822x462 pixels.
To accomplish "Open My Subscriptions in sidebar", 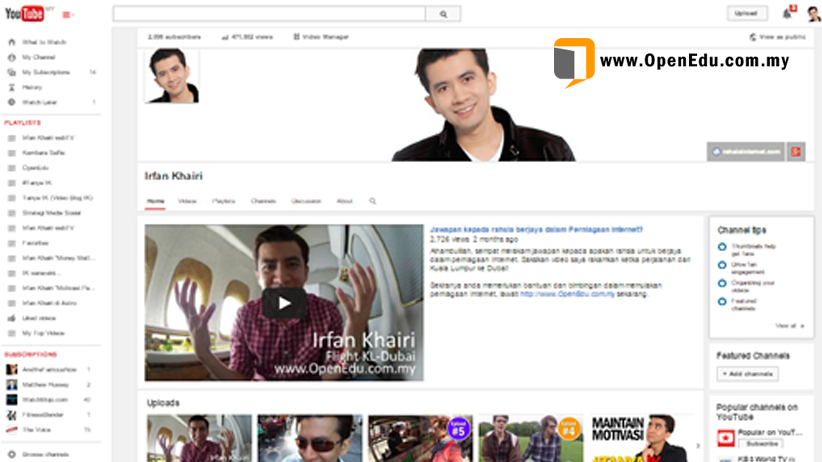I will [x=46, y=72].
